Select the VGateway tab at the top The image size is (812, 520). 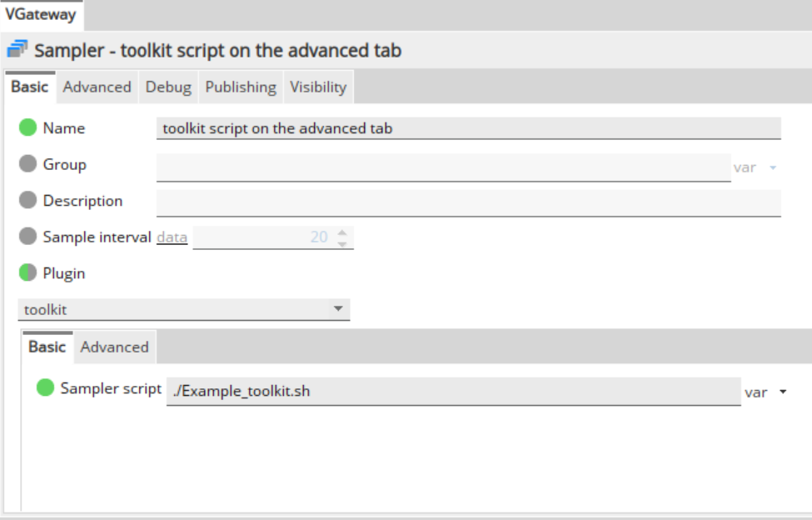pyautogui.click(x=41, y=14)
